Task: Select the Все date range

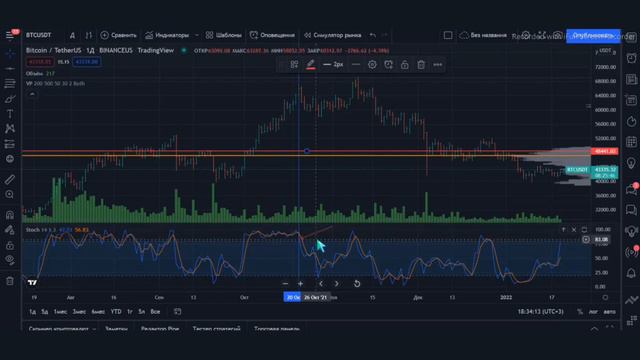Action: [x=155, y=311]
